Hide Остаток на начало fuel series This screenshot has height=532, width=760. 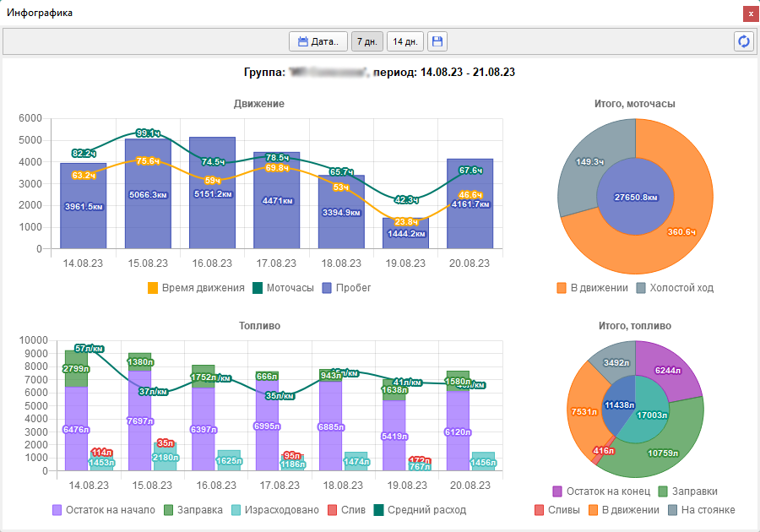click(x=103, y=510)
